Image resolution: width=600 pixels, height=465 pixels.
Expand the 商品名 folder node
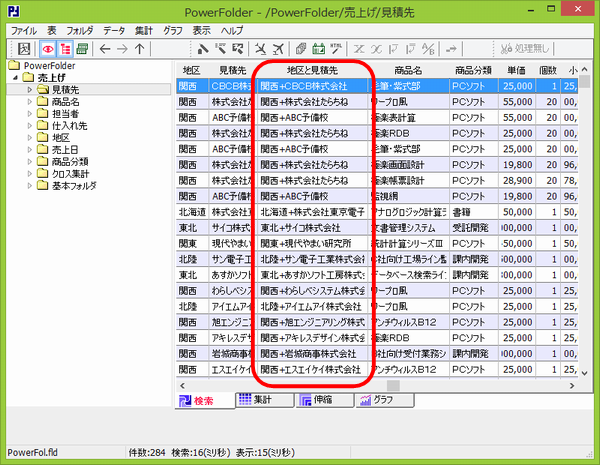29,102
